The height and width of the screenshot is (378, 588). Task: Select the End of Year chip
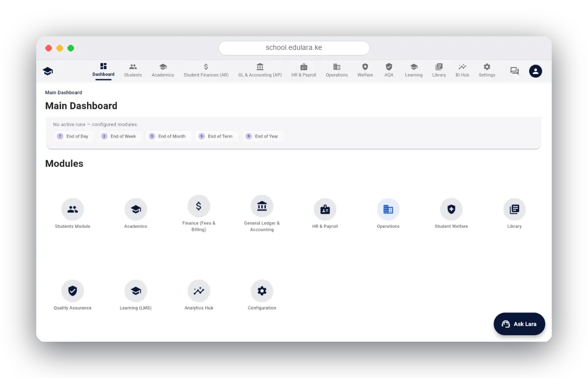(262, 136)
